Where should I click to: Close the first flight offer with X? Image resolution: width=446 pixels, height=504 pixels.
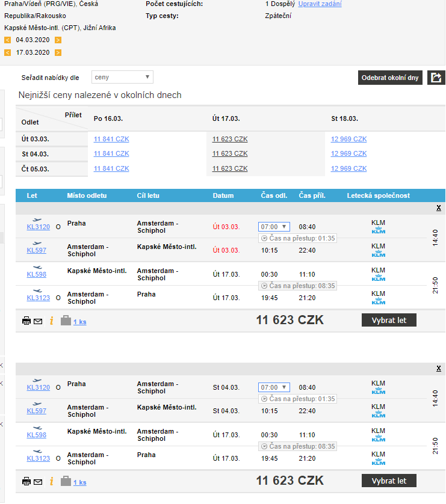439,208
